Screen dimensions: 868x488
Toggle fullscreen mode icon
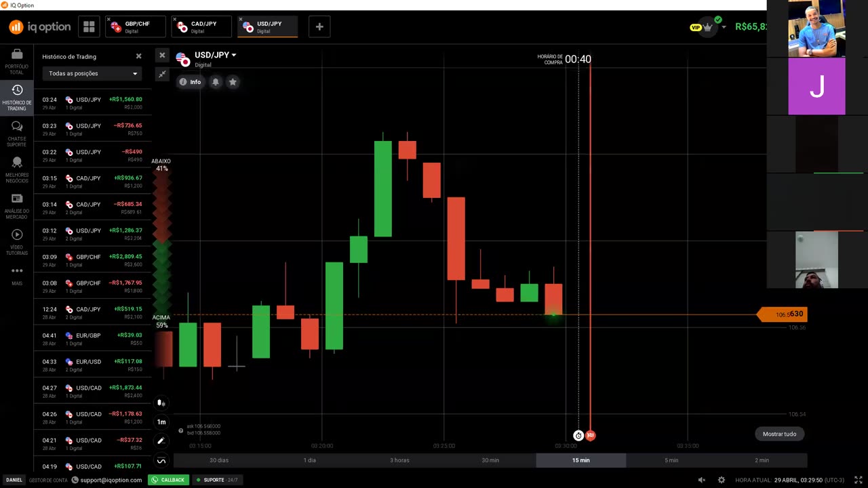(x=858, y=480)
